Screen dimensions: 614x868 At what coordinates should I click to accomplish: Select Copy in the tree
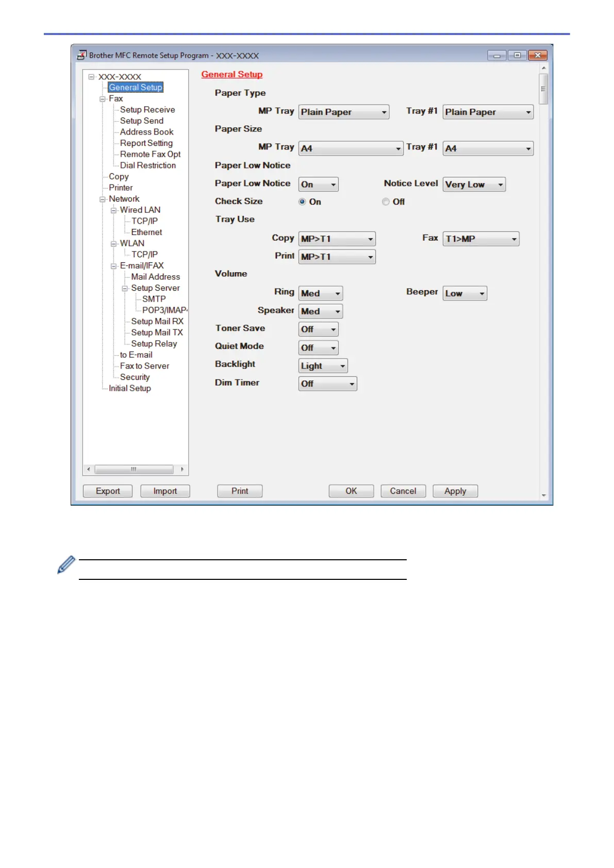pos(119,176)
